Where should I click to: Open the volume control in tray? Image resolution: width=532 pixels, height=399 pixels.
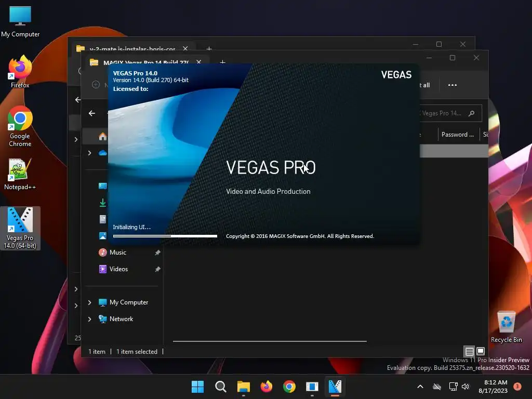465,387
